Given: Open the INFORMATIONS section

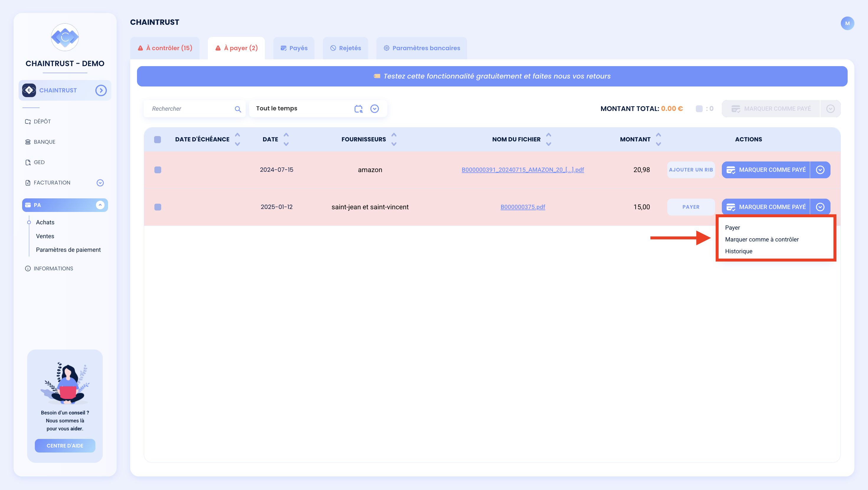Looking at the screenshot, I should 49,269.
